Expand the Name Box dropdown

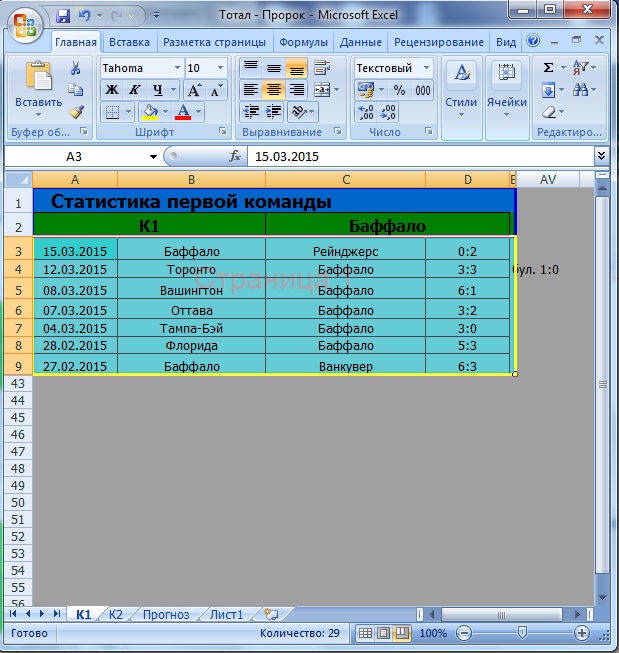pyautogui.click(x=153, y=157)
